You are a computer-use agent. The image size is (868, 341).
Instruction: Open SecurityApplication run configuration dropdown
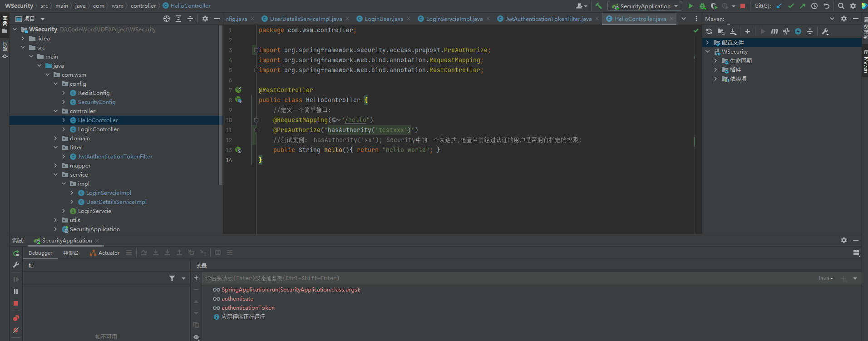pyautogui.click(x=645, y=6)
